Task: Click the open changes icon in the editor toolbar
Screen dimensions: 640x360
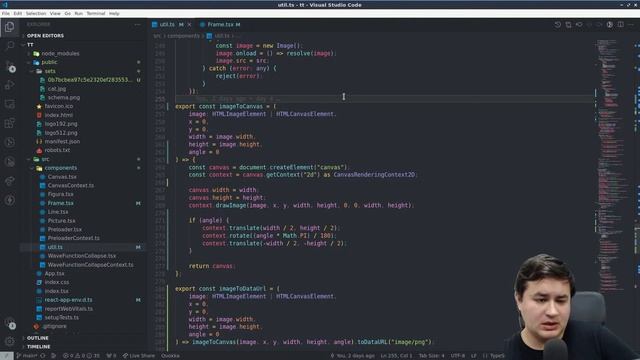Action: (x=568, y=25)
